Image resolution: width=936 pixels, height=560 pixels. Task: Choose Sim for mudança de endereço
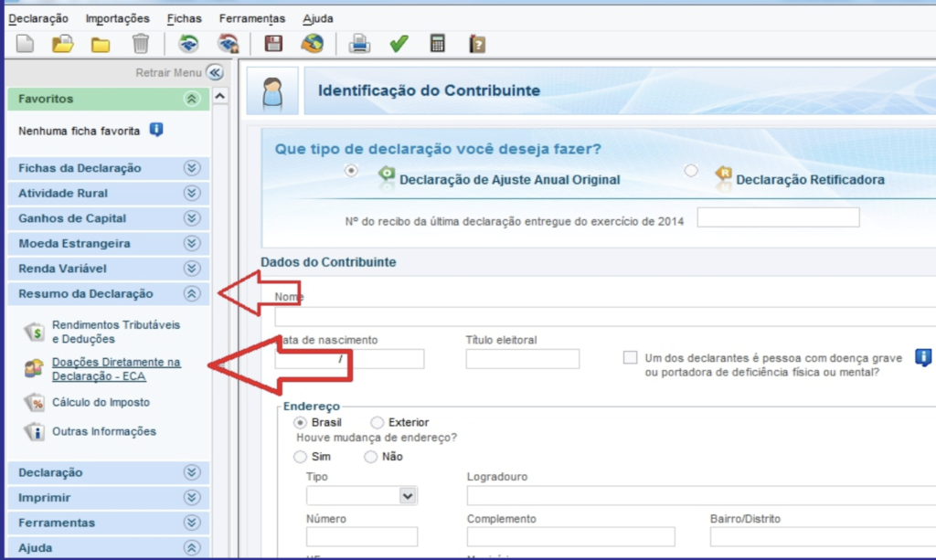[300, 456]
